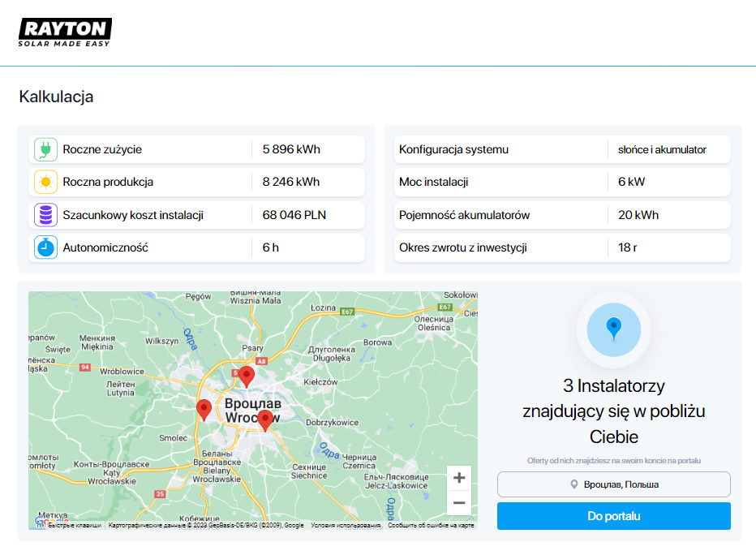Click the south-eastern red pin by Wrocław label

pyautogui.click(x=264, y=419)
